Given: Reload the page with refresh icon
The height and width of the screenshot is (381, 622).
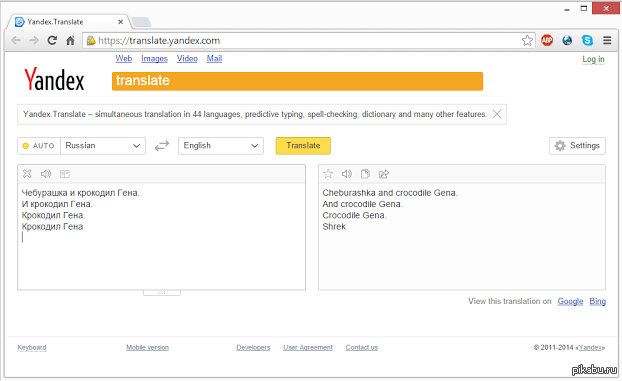Looking at the screenshot, I should (x=52, y=40).
